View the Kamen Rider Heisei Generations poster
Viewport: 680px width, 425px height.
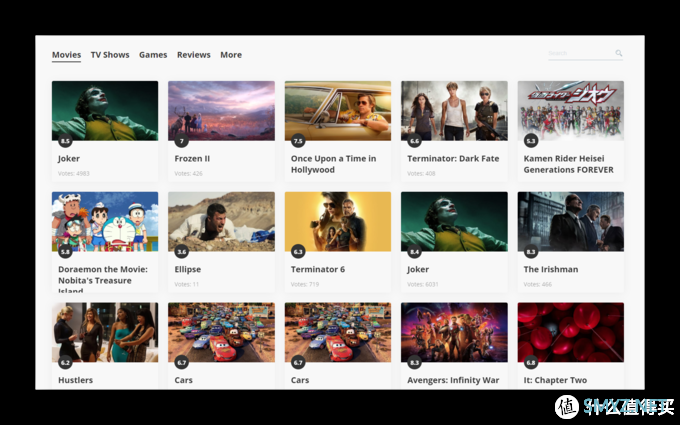coord(571,111)
